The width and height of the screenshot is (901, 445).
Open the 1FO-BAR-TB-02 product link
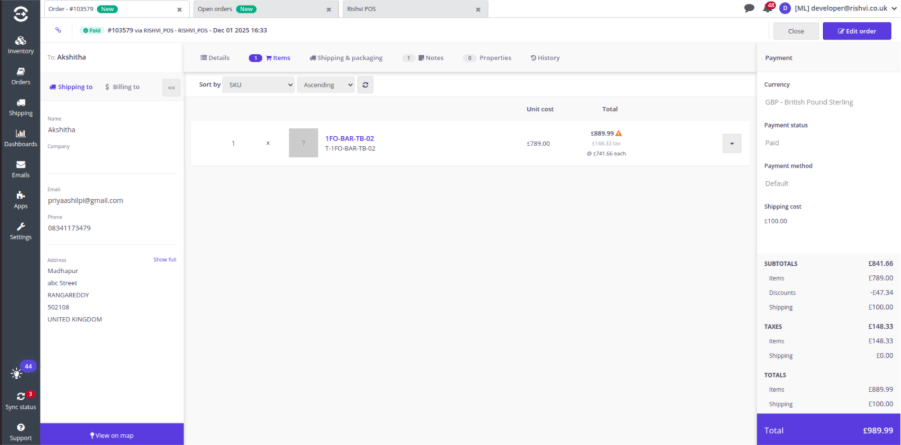[349, 138]
